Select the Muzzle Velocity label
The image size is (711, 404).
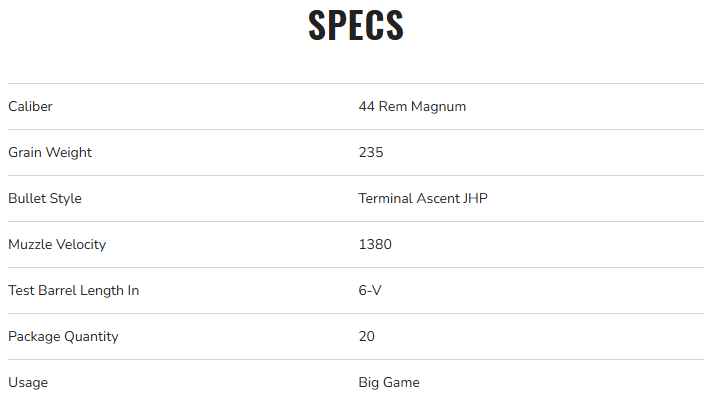(57, 245)
